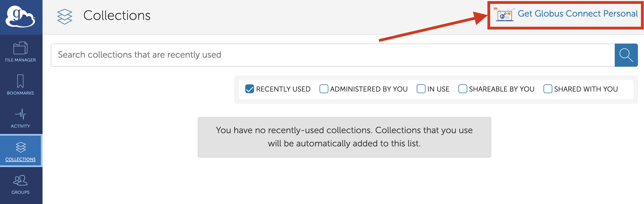This screenshot has height=204, width=644.
Task: Go to FILE MANAGER label in sidebar
Action: pos(20,60)
